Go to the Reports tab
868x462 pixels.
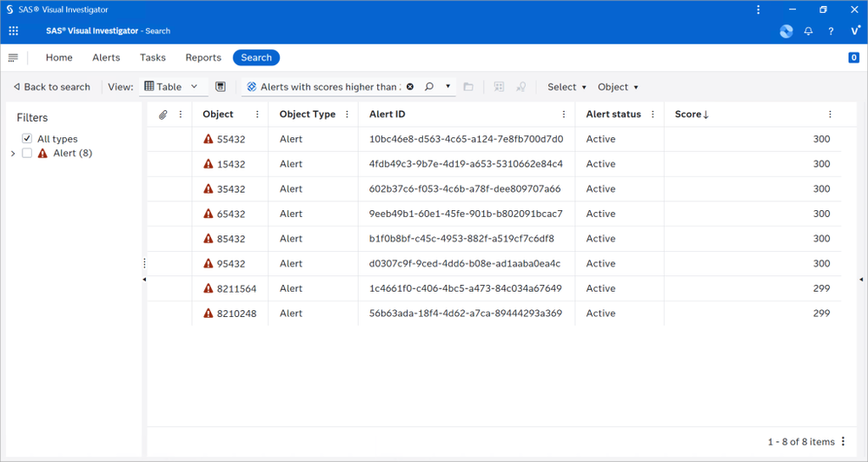click(203, 57)
